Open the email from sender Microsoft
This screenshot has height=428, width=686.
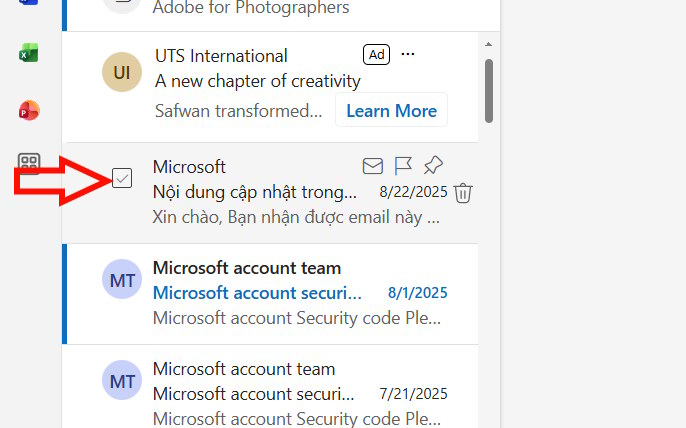[x=270, y=193]
